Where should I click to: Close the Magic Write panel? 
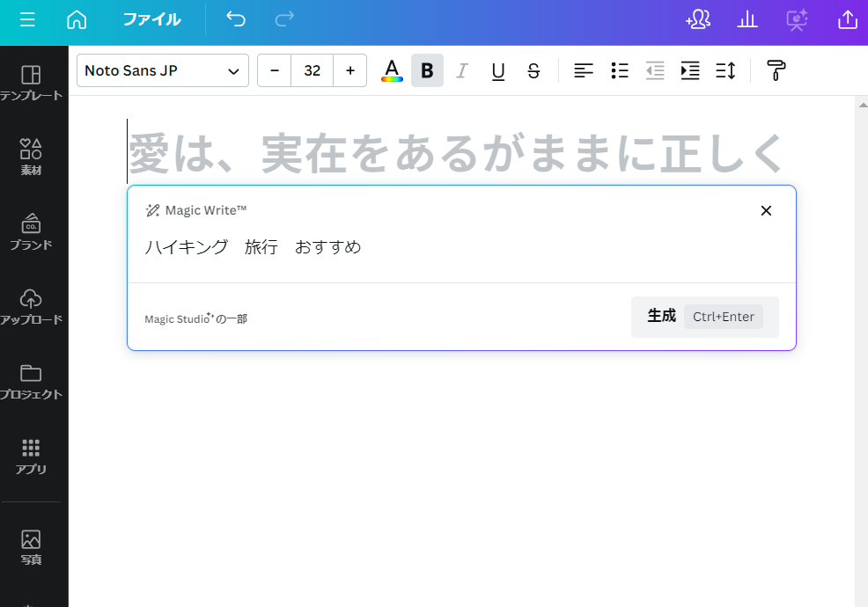(766, 210)
